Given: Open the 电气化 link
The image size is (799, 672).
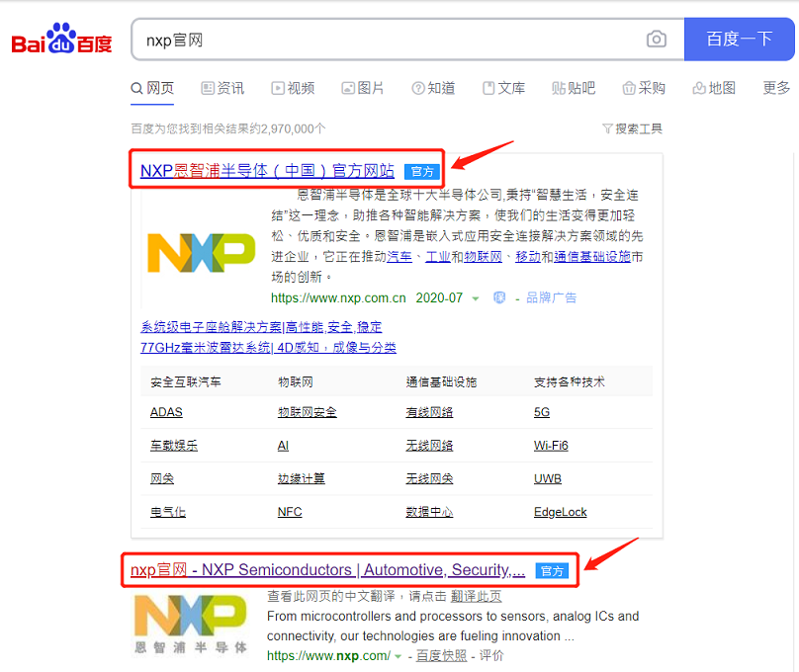Looking at the screenshot, I should 168,512.
